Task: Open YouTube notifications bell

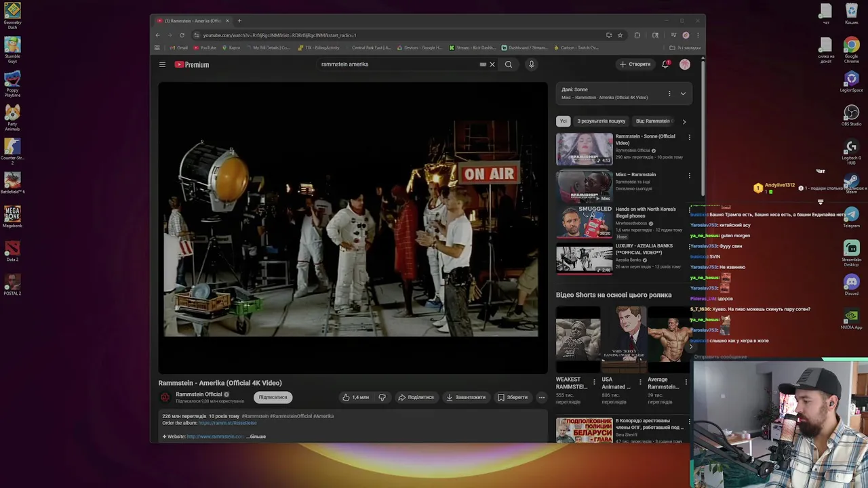Action: pos(666,64)
